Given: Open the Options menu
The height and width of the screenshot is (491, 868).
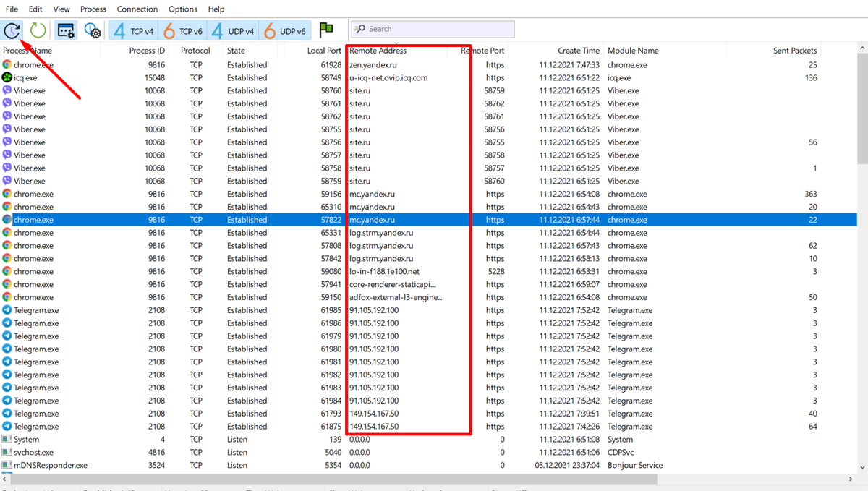Looking at the screenshot, I should point(183,9).
